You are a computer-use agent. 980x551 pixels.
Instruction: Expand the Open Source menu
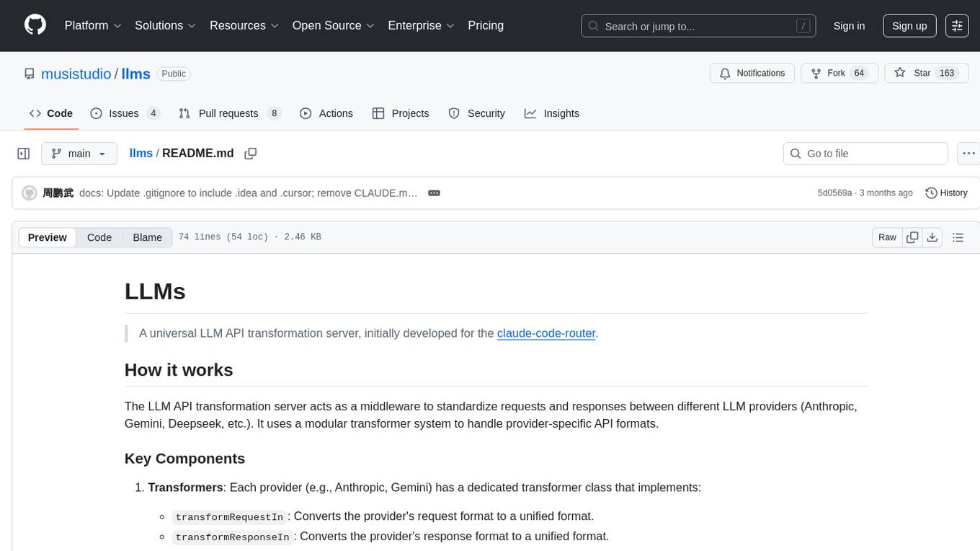(333, 25)
